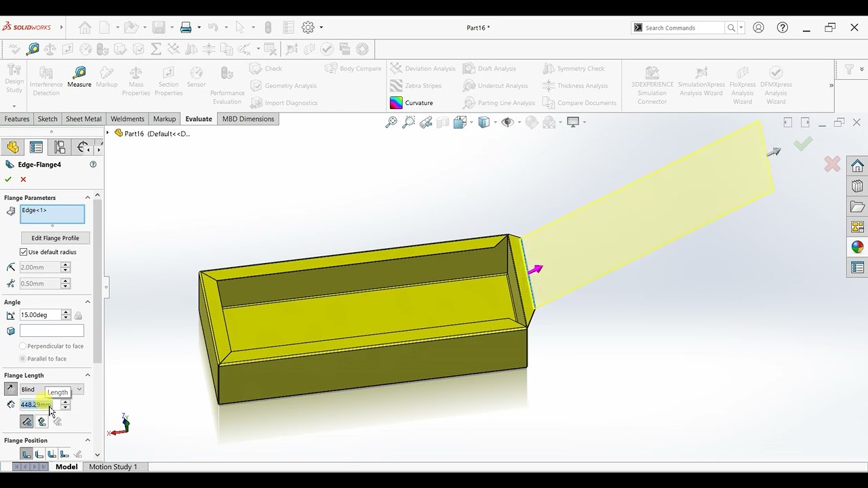This screenshot has width=868, height=488.
Task: Click PropertyManager vertical scrollbar
Action: (x=98, y=281)
